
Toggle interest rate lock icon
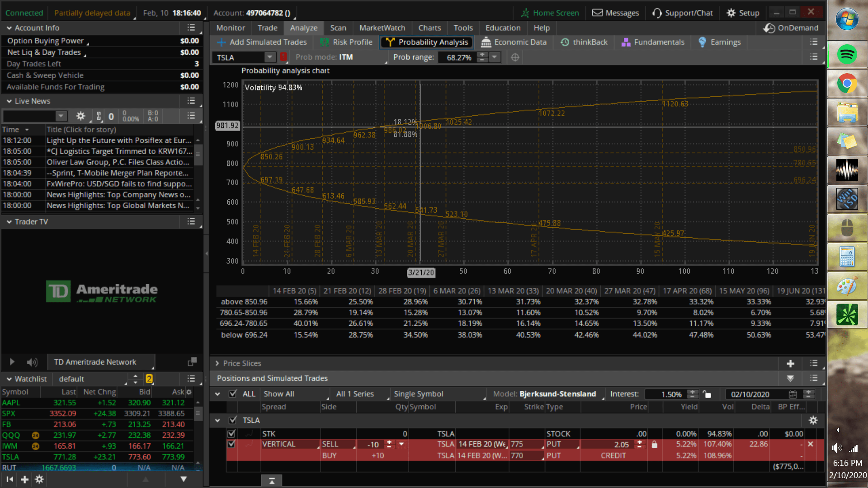point(707,394)
